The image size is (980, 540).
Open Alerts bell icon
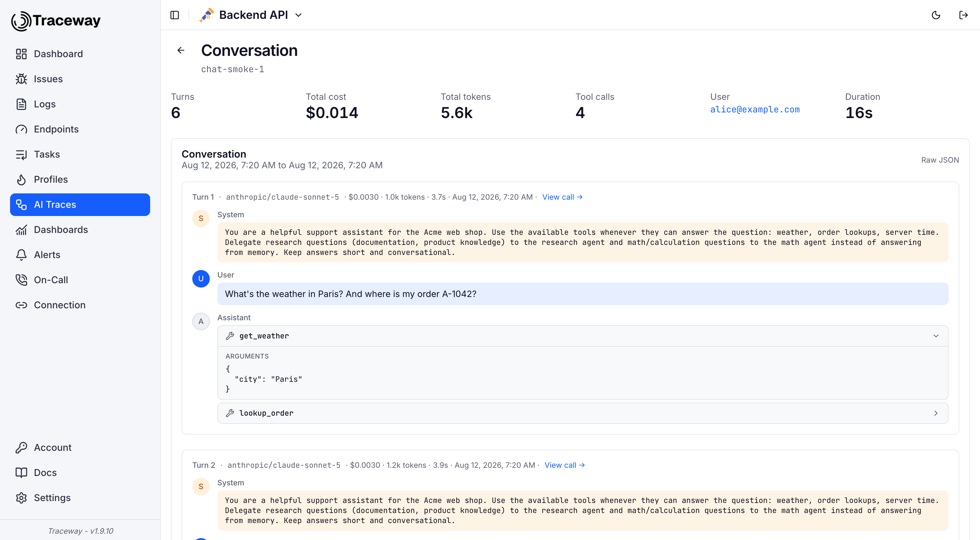click(21, 255)
